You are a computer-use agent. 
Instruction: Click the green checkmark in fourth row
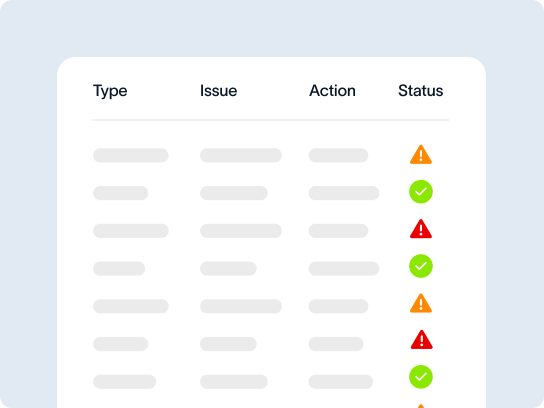pos(421,266)
